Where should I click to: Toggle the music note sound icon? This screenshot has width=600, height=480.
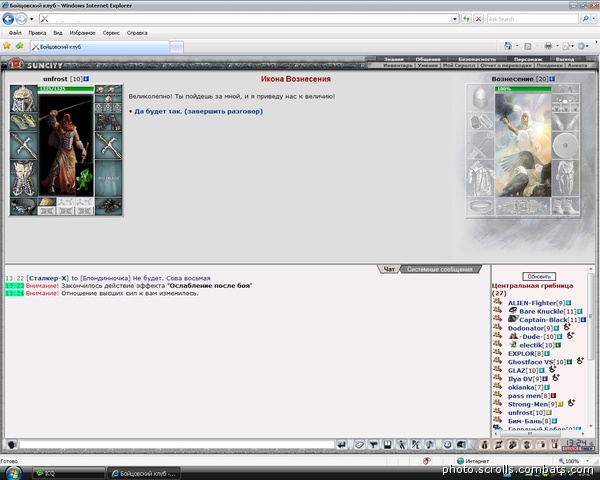(x=429, y=444)
